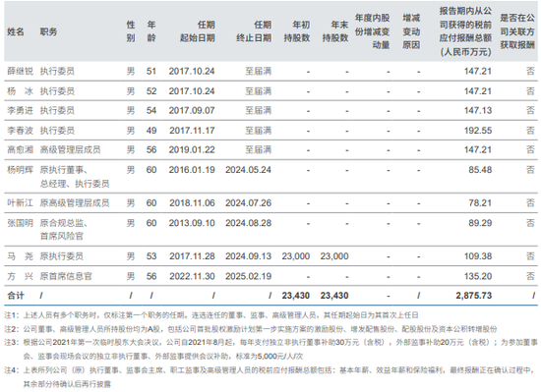Click start date 2017.11.17
Image resolution: width=541 pixels, height=392 pixels.
coord(192,131)
